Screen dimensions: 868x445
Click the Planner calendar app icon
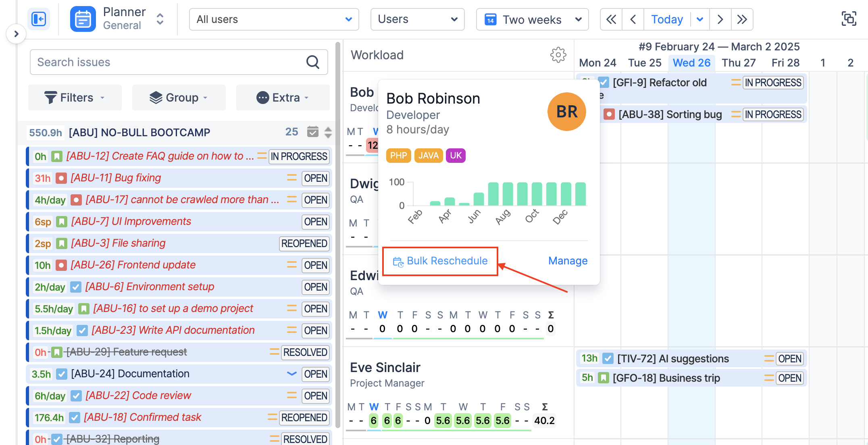coord(83,19)
